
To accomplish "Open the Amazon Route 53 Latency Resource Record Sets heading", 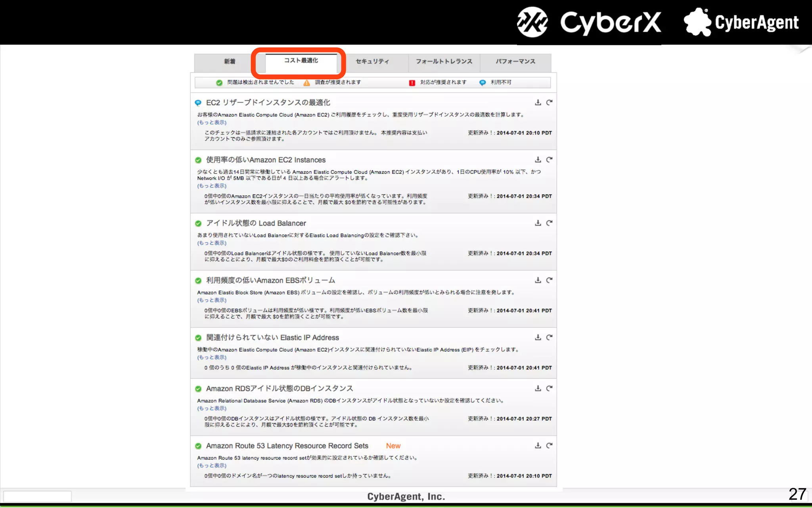I will pyautogui.click(x=287, y=446).
